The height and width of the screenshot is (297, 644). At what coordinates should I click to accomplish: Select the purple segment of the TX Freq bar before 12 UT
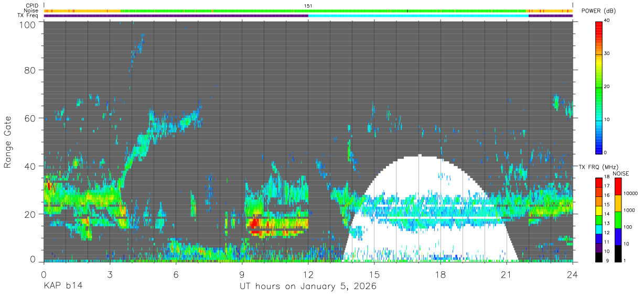[176, 16]
